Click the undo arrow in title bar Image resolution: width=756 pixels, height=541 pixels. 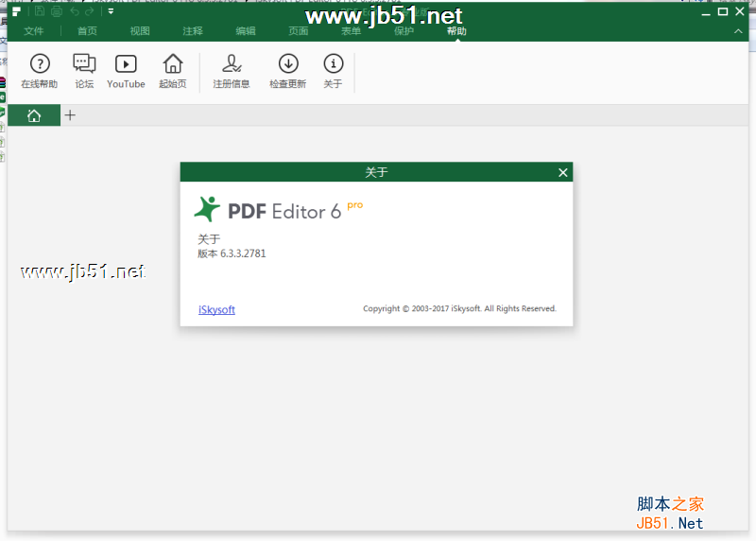75,11
